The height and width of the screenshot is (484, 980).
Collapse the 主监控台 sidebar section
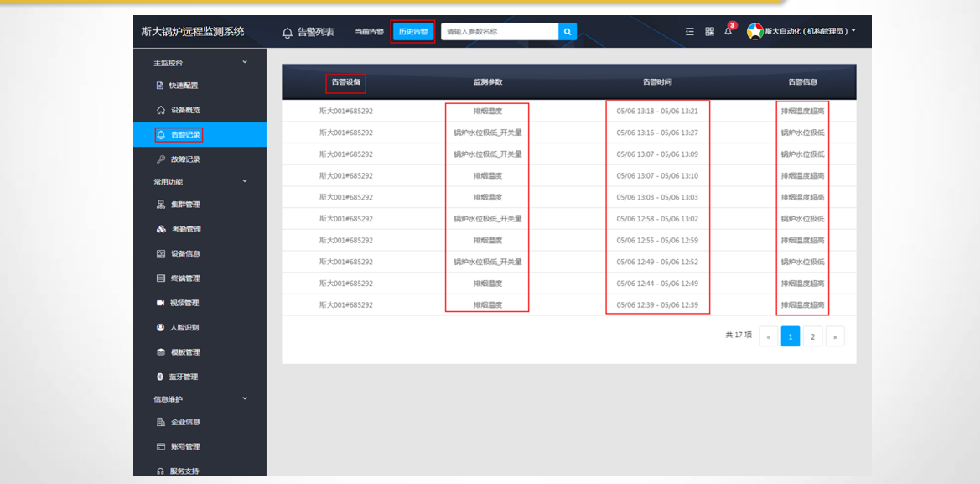[245, 62]
